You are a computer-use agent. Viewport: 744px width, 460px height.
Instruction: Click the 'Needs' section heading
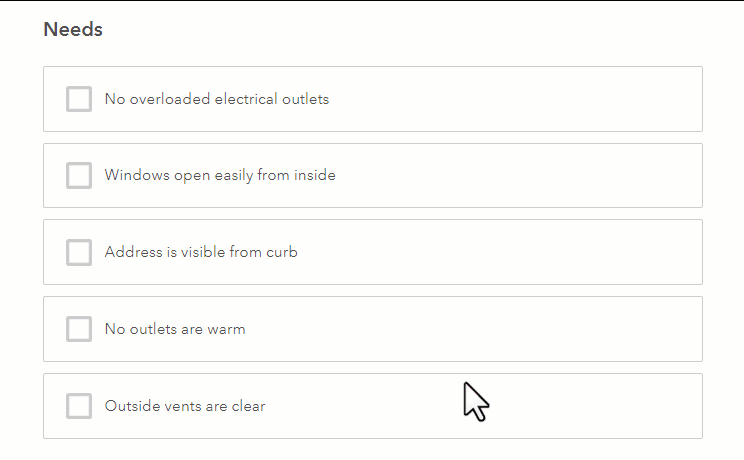coord(73,30)
